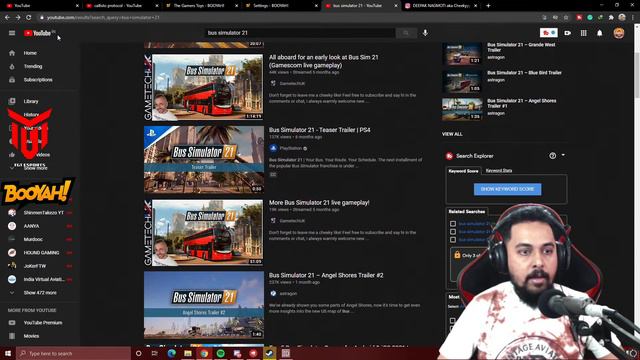Open the YouTube hamburger guide menu
Screen dimensions: 640x360
[12, 33]
